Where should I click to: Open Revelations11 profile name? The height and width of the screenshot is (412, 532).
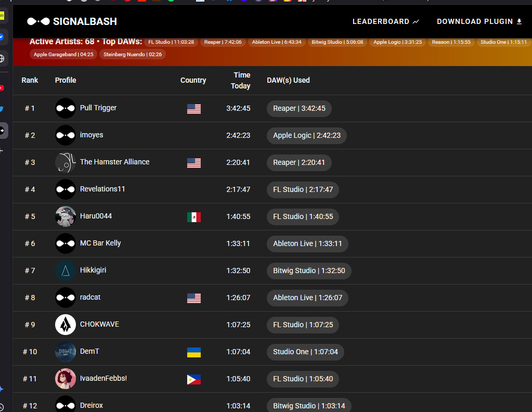pos(102,189)
